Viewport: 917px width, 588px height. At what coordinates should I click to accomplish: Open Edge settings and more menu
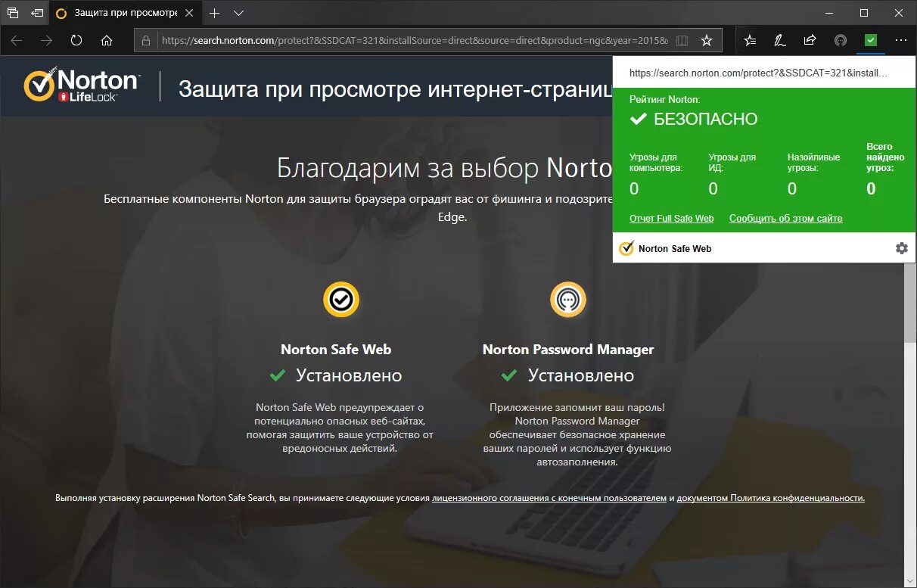coord(900,40)
